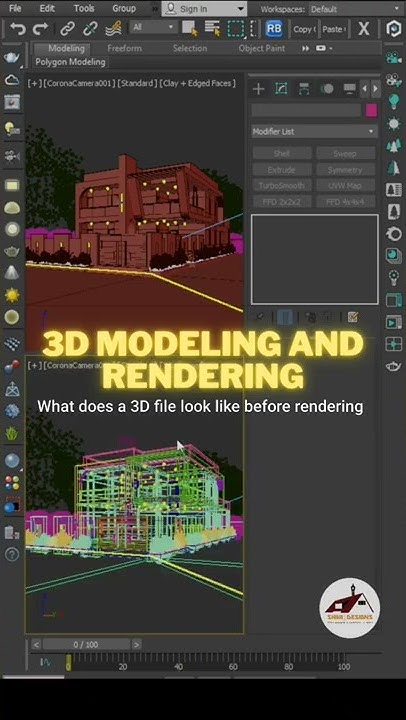
Task: Switch to the Selection ribbon tab
Action: click(190, 48)
